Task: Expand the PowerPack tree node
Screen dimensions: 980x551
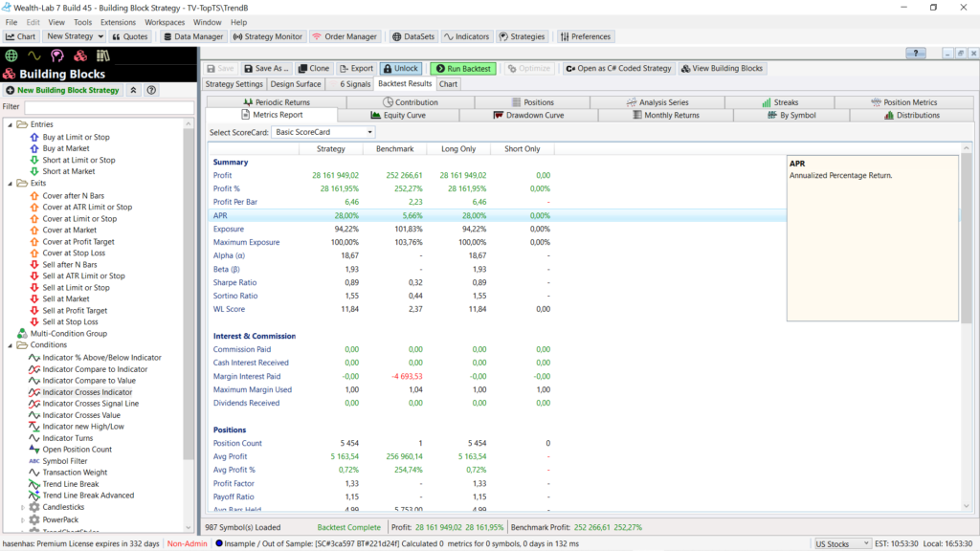Action: coord(23,519)
